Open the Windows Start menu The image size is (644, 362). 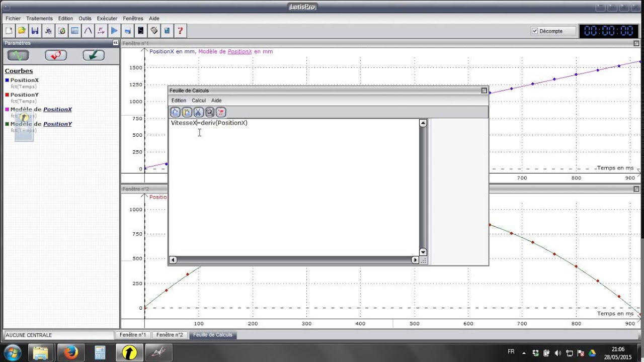12,353
